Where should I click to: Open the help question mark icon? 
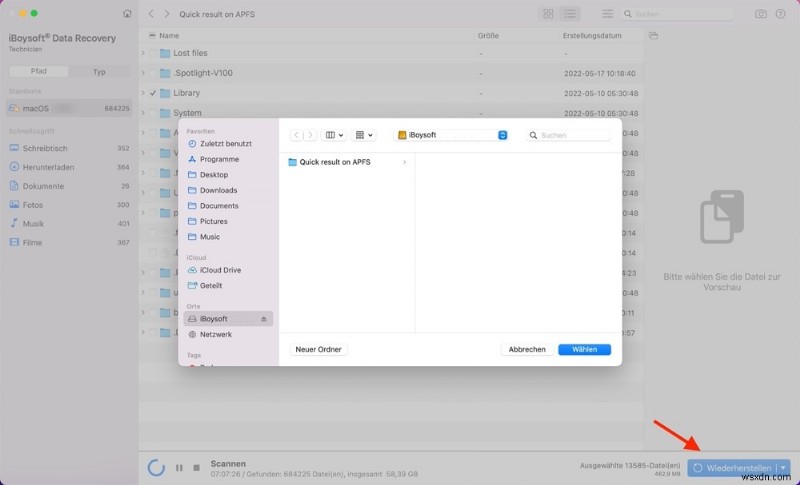(x=780, y=14)
